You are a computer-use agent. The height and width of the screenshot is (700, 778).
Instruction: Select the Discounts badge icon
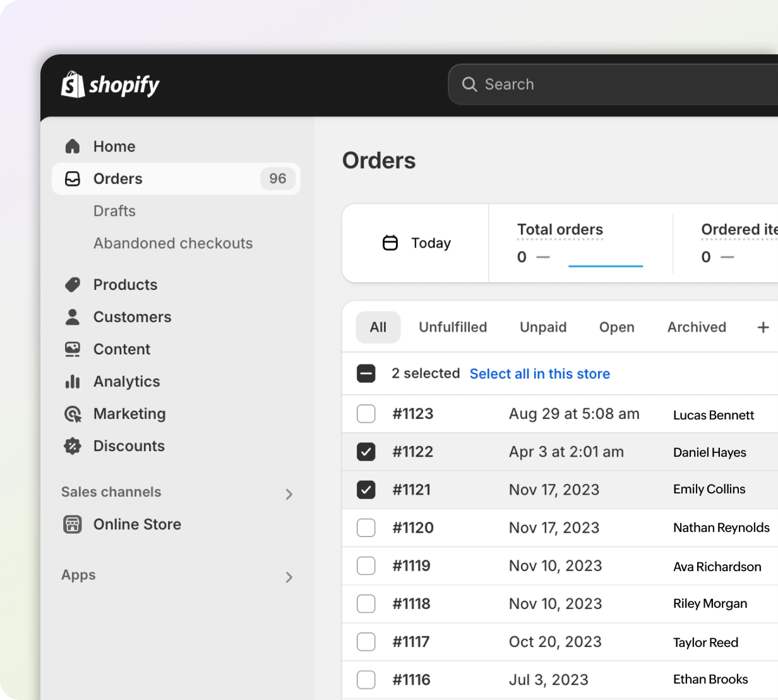pyautogui.click(x=73, y=446)
